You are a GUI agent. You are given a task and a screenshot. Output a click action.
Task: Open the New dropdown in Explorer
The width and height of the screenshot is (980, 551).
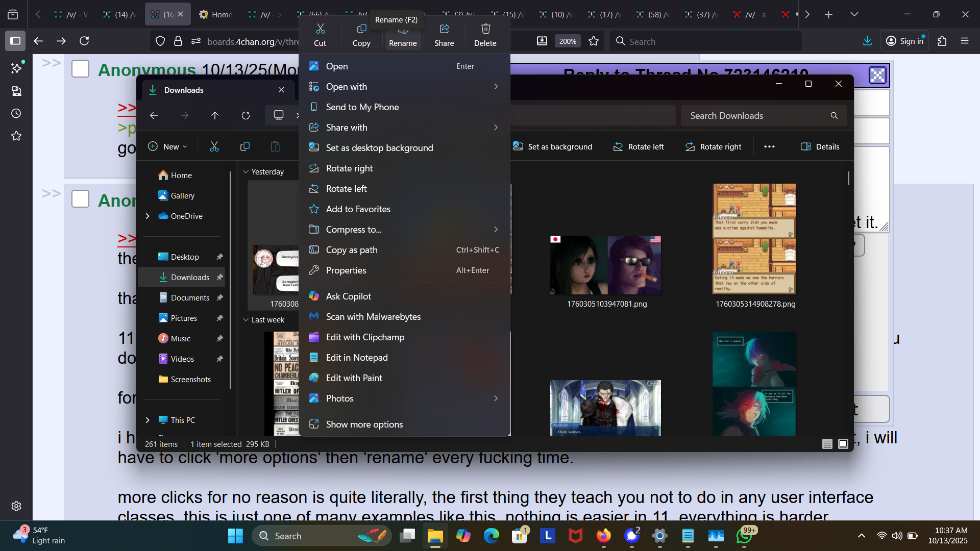coord(167,147)
